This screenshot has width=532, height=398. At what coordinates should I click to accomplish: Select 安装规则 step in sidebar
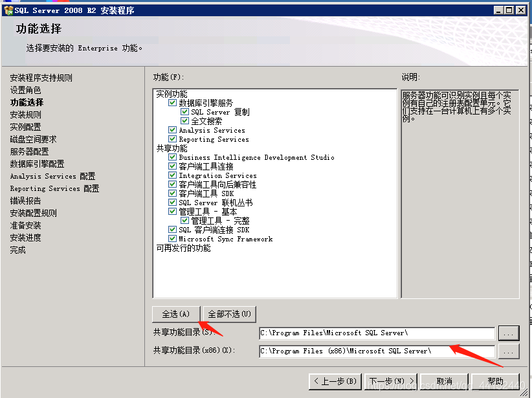pyautogui.click(x=25, y=115)
